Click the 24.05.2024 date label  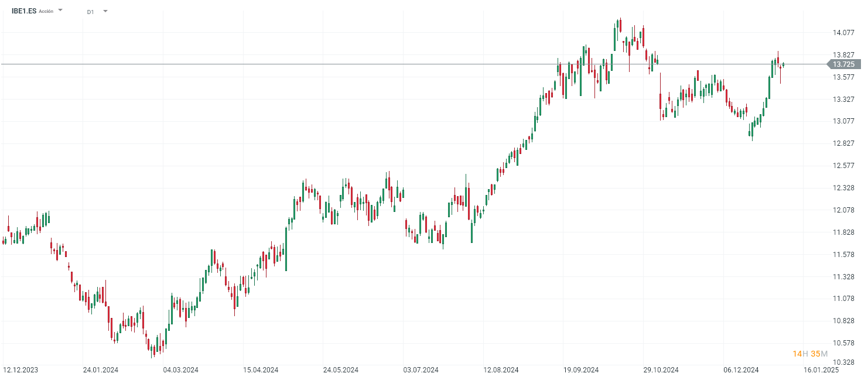click(341, 370)
